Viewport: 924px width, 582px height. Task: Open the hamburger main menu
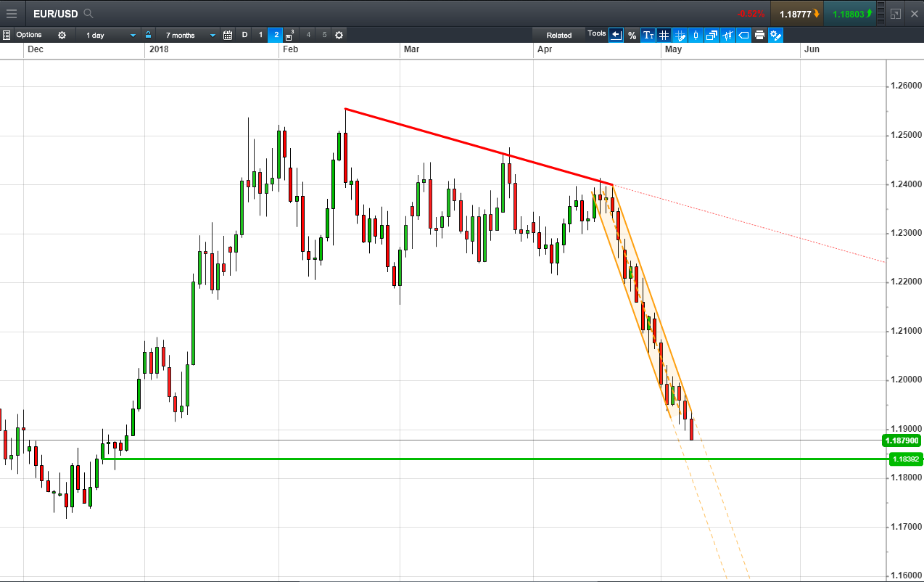(x=12, y=13)
